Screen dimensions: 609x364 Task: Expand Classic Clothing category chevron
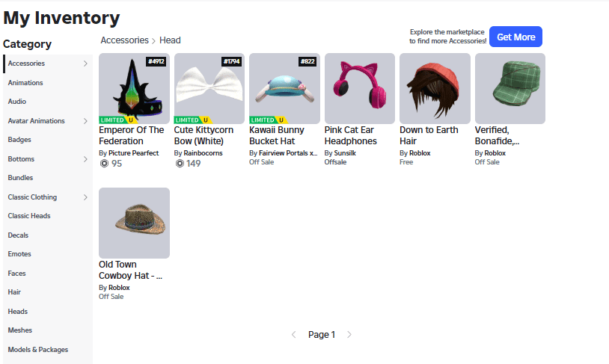coord(85,197)
